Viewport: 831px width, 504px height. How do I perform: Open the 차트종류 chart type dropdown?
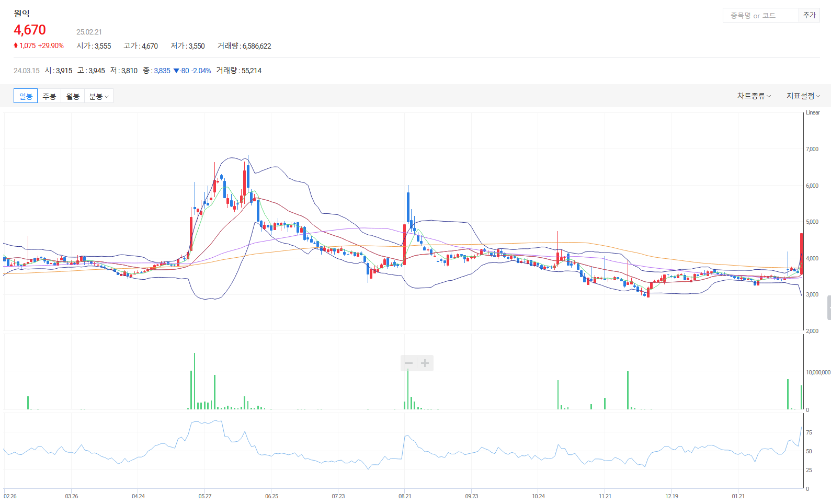click(754, 96)
